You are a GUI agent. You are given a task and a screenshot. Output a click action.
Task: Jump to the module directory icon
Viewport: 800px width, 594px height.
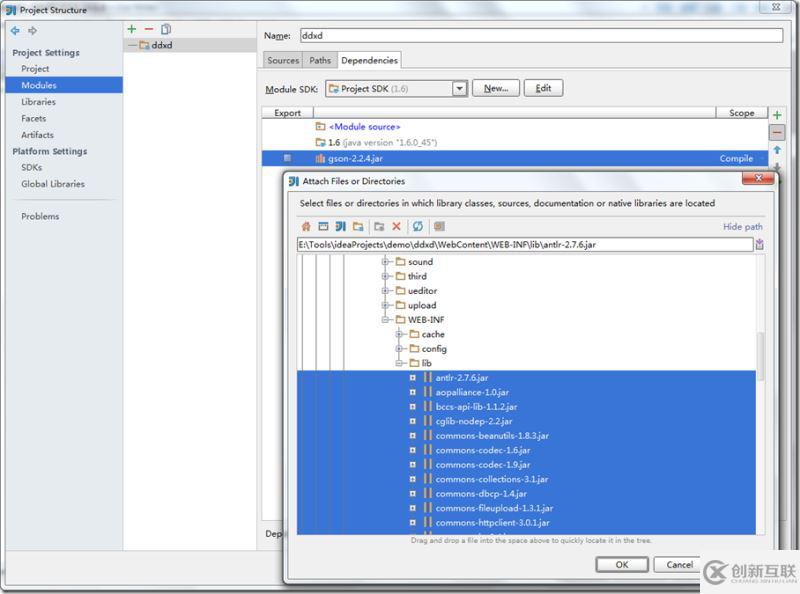[359, 227]
